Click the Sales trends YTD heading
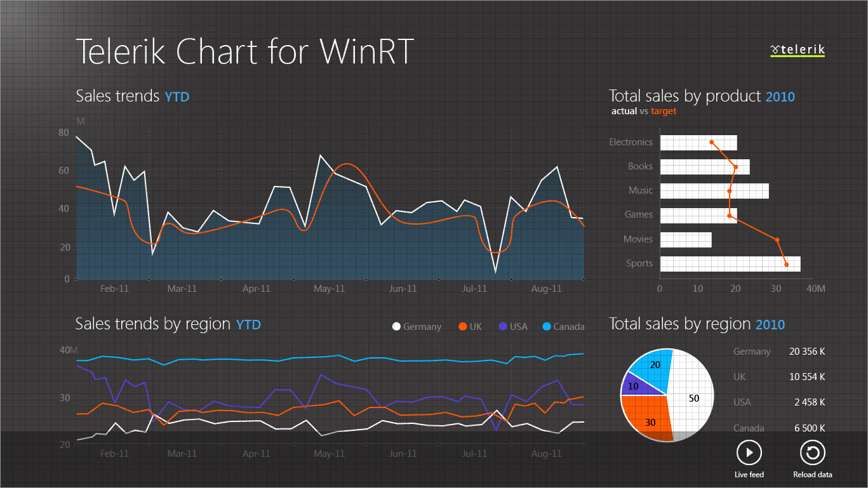Image resolution: width=868 pixels, height=488 pixels. pyautogui.click(x=133, y=96)
